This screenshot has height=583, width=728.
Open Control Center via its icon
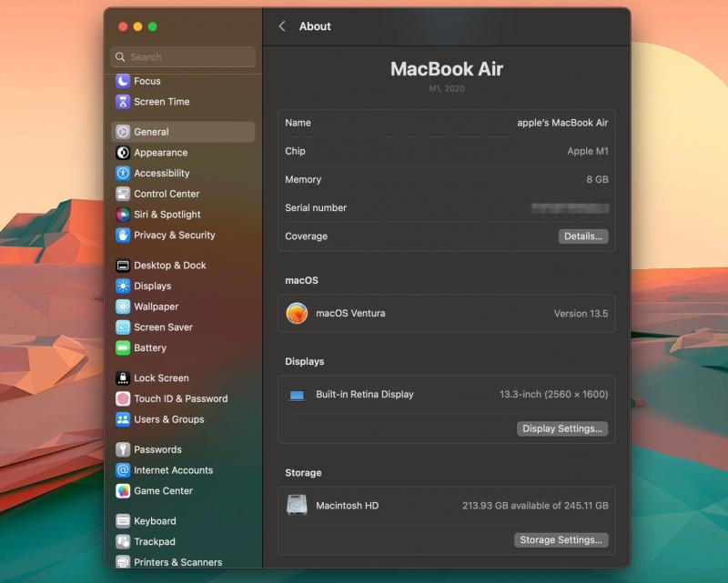coord(123,194)
